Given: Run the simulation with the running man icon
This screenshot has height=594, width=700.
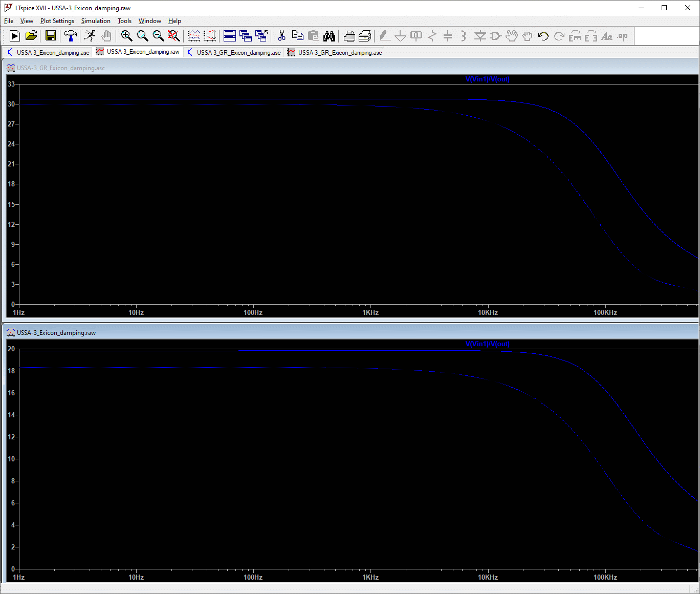Looking at the screenshot, I should [90, 36].
